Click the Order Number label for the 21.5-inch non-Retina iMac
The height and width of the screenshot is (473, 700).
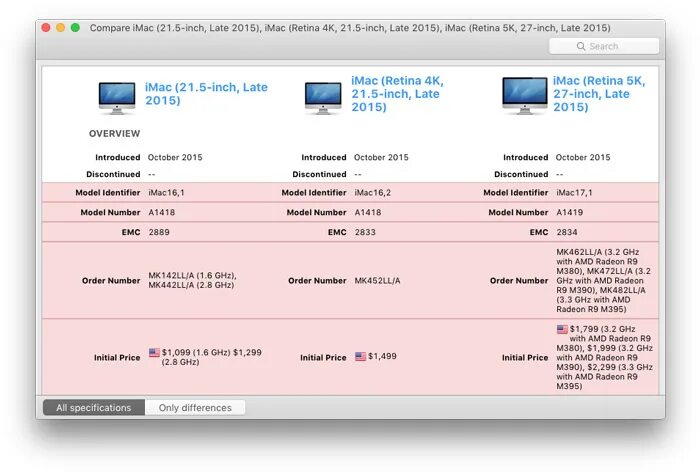pos(111,281)
